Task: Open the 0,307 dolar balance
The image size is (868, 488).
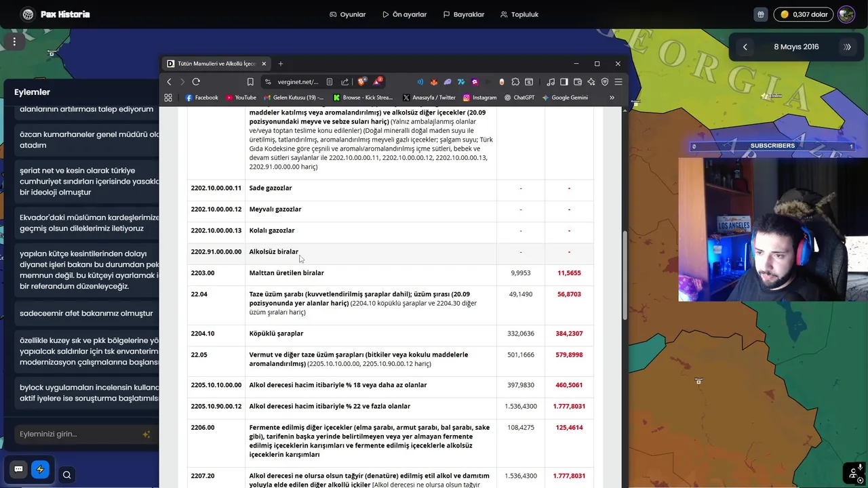Action: (804, 14)
